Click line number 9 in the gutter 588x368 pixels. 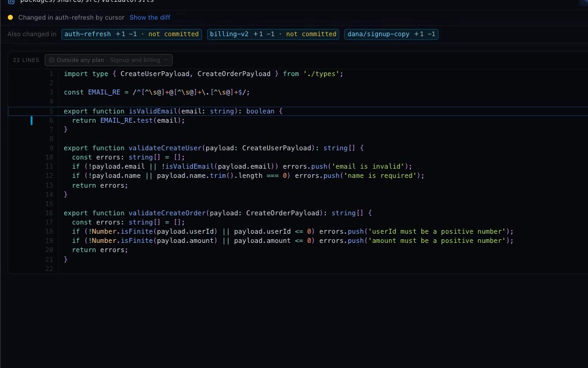click(51, 148)
